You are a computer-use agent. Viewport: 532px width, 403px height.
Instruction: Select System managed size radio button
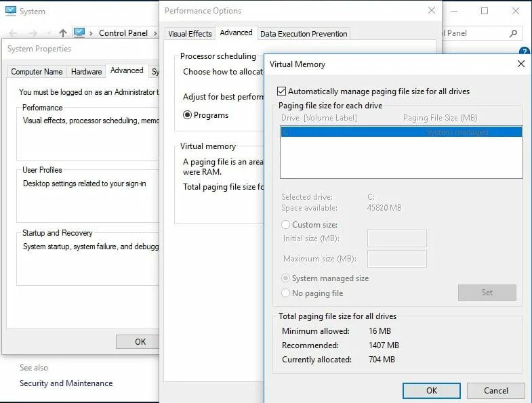click(285, 278)
